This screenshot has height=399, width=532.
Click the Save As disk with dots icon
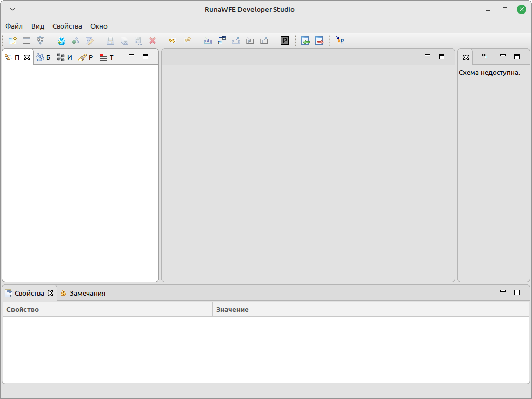click(x=138, y=41)
